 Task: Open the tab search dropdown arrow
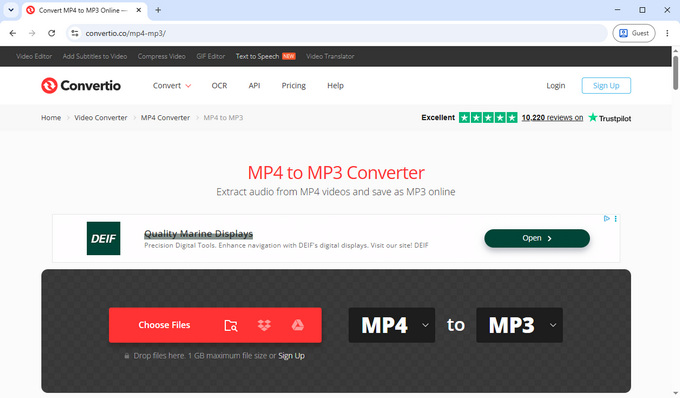11,10
